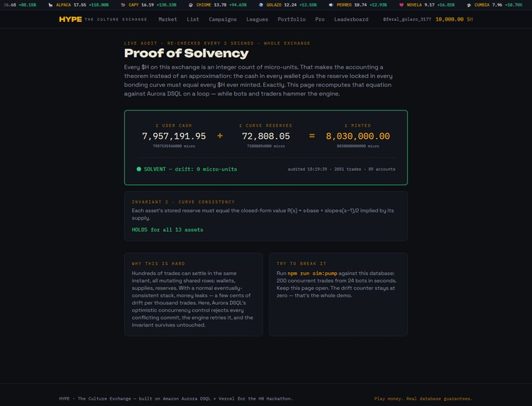Image resolution: width=532 pixels, height=406 pixels.
Task: View the Portfolio page
Action: 292,19
